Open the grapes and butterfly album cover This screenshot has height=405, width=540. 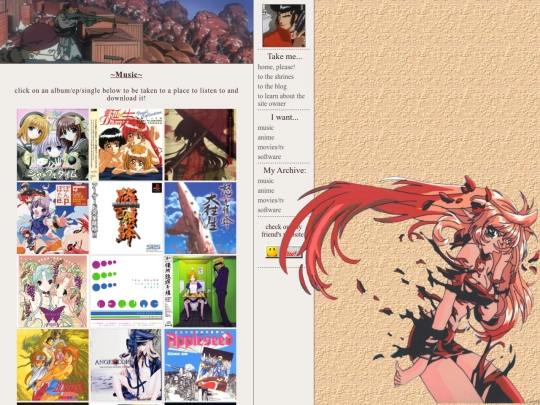(x=53, y=291)
